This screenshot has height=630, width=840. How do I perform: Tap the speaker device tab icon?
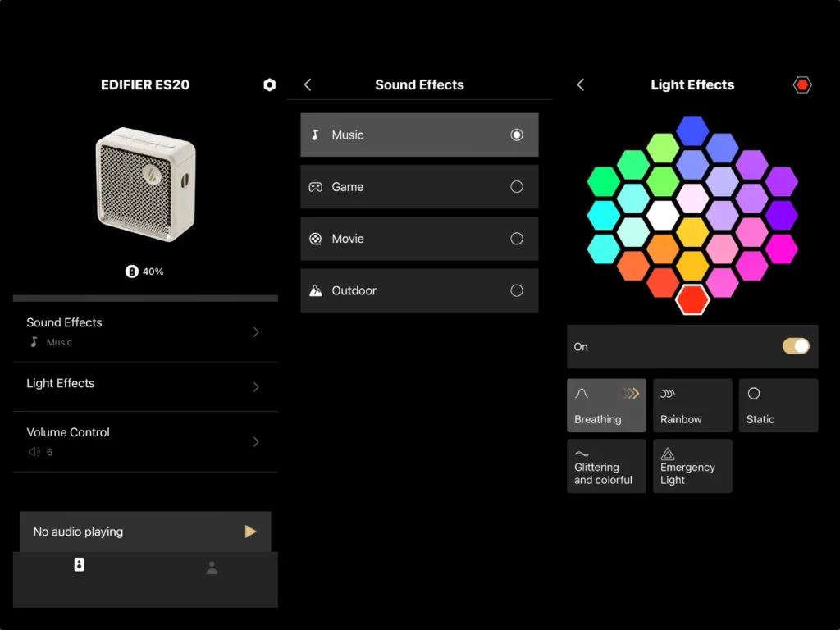coord(79,564)
